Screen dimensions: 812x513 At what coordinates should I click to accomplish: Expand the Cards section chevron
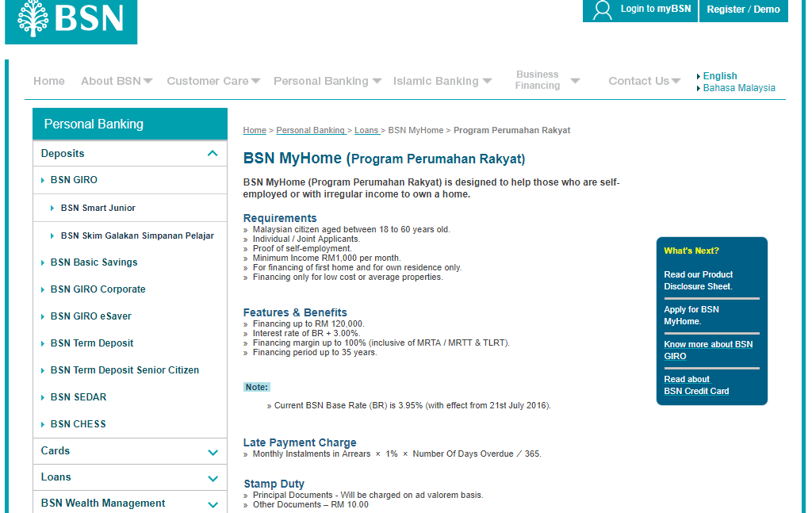(213, 453)
